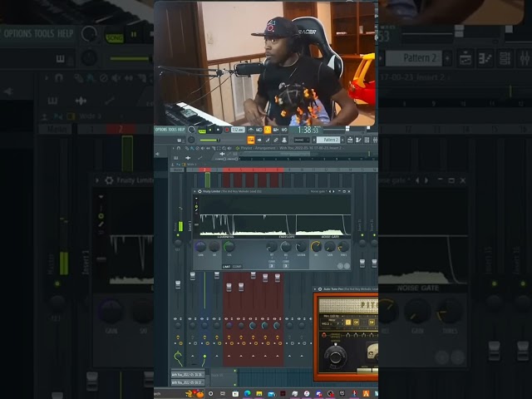This screenshot has width=532, height=399.
Task: Click the Auto-Tune Pro gear icon
Action: pos(320,289)
